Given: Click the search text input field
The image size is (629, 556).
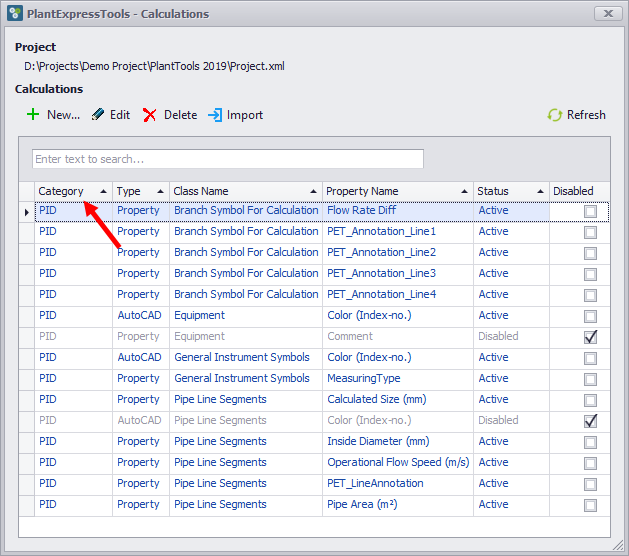Looking at the screenshot, I should coord(228,159).
